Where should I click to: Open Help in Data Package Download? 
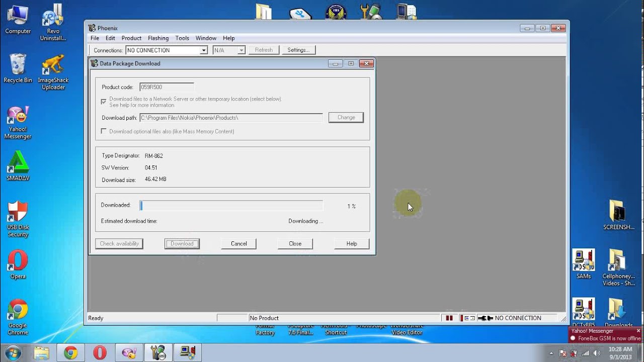click(x=352, y=243)
